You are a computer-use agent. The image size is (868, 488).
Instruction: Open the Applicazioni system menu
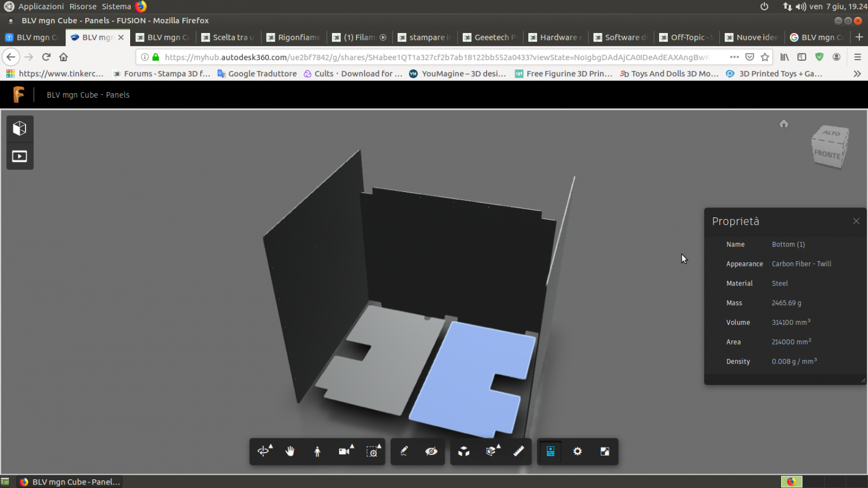coord(41,6)
